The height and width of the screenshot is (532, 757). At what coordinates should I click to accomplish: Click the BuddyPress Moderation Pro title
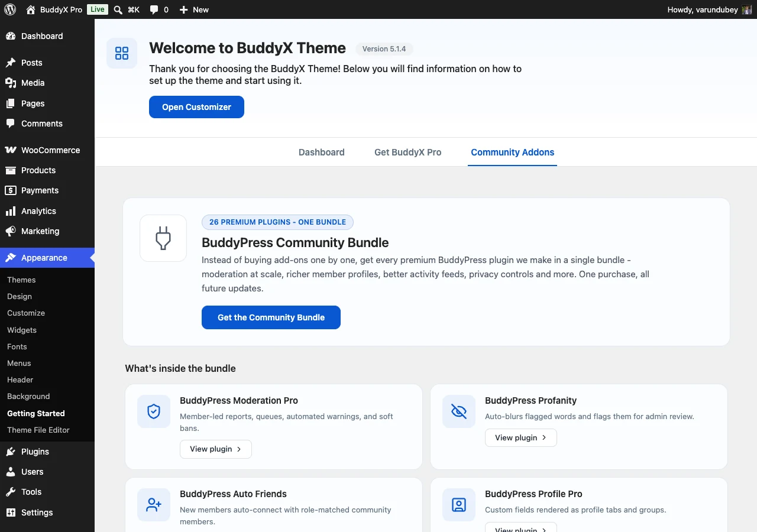(239, 401)
